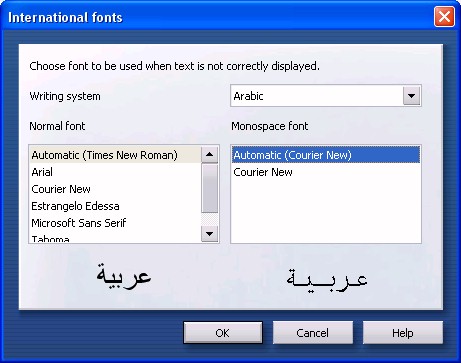Select Automatic (Times New Roman) normal font
The image size is (461, 363).
pyautogui.click(x=115, y=155)
